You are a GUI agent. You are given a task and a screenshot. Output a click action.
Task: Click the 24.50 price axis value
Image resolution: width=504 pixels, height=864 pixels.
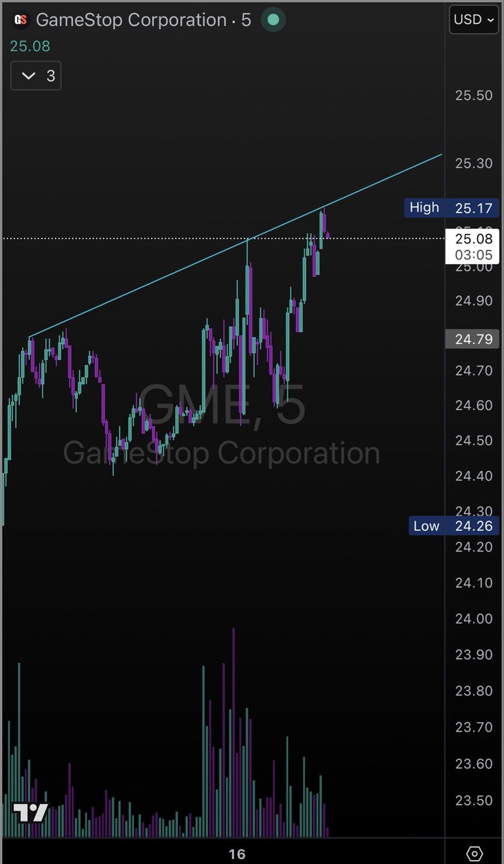pyautogui.click(x=474, y=441)
